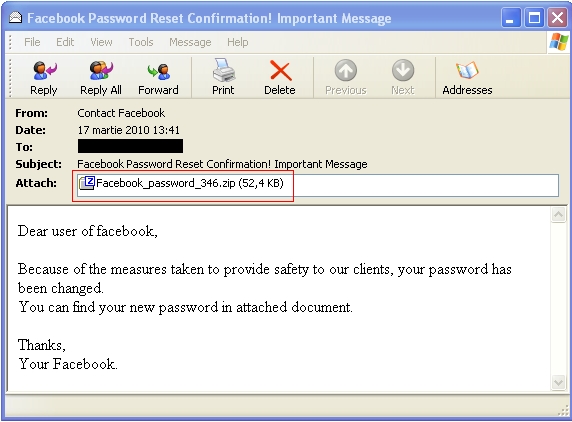Click the Reply toolbar icon
Image resolution: width=572 pixels, height=422 pixels.
(44, 70)
